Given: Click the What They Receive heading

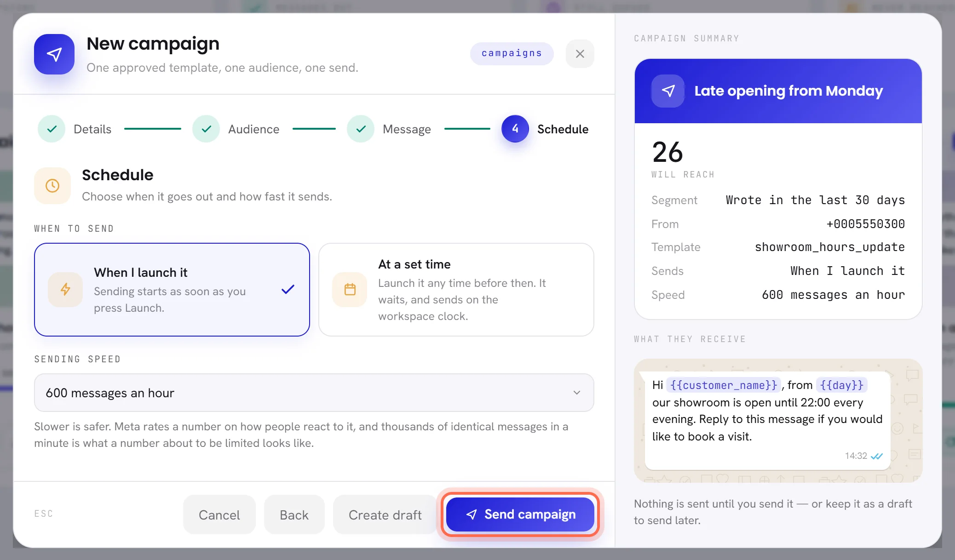Looking at the screenshot, I should [690, 339].
